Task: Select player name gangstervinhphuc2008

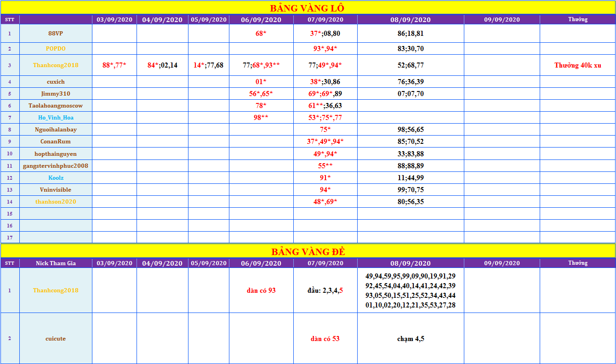Action: 56,165
